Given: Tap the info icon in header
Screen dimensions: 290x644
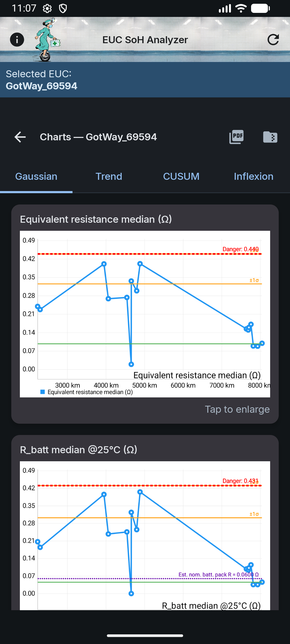Looking at the screenshot, I should 17,40.
